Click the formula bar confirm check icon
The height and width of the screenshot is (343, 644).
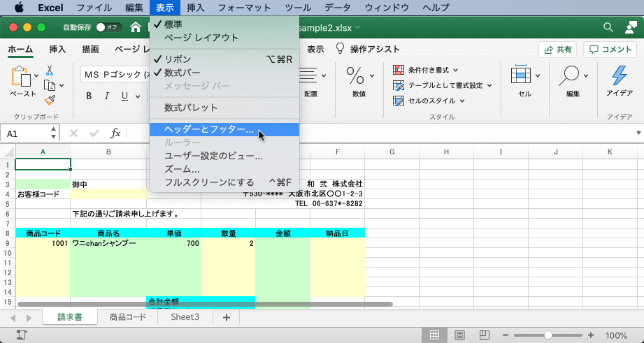coord(94,133)
